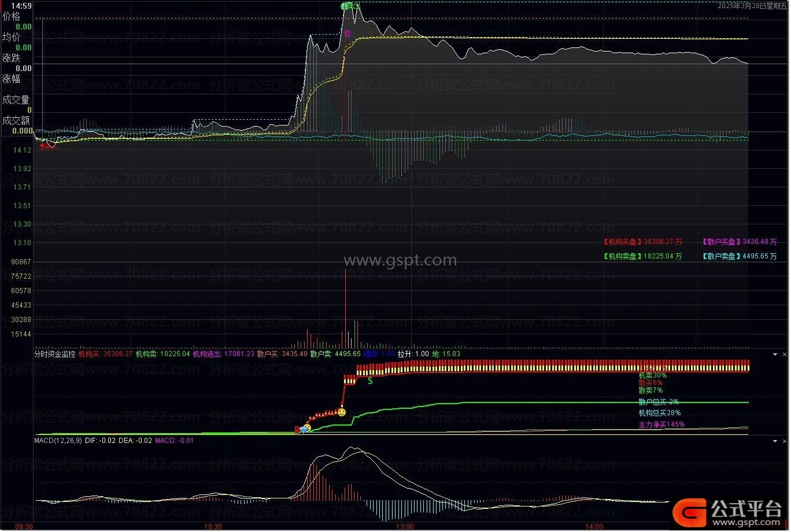This screenshot has width=791, height=532.
Task: Click the larger smiley face on capital line
Action: click(342, 412)
